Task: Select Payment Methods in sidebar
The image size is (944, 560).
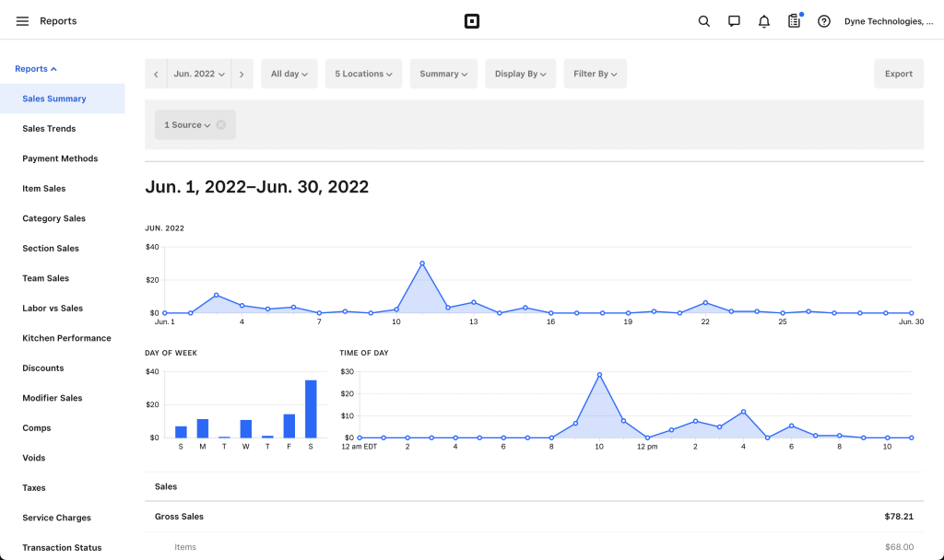Action: [x=60, y=158]
